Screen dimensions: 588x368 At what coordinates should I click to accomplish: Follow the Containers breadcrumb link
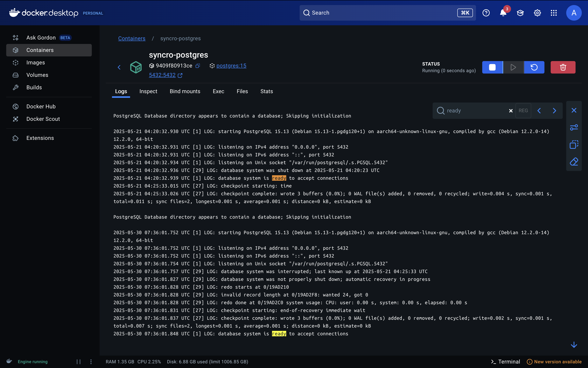point(132,39)
